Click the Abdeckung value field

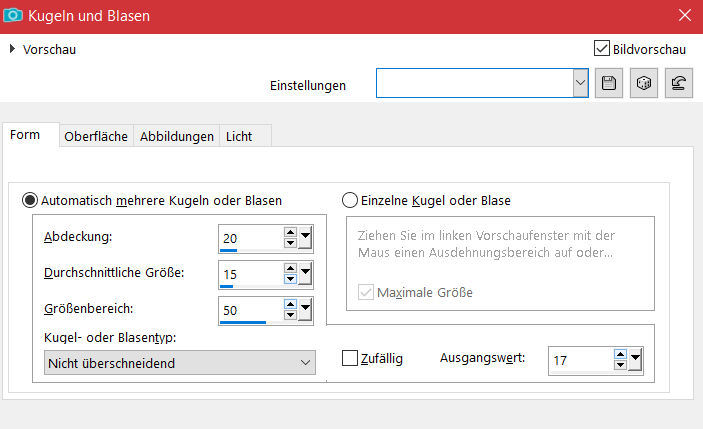249,238
